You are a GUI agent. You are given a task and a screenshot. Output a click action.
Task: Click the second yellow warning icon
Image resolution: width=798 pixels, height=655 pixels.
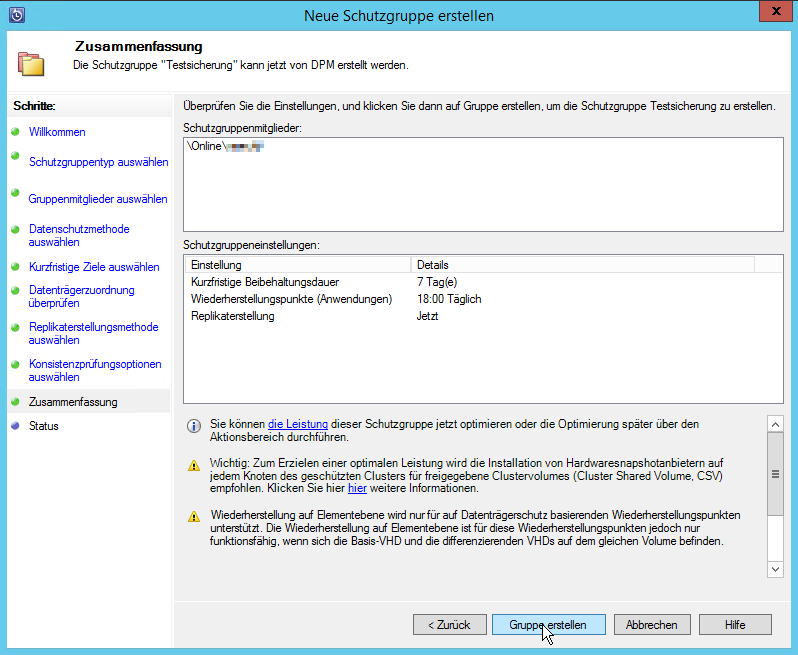click(x=195, y=516)
